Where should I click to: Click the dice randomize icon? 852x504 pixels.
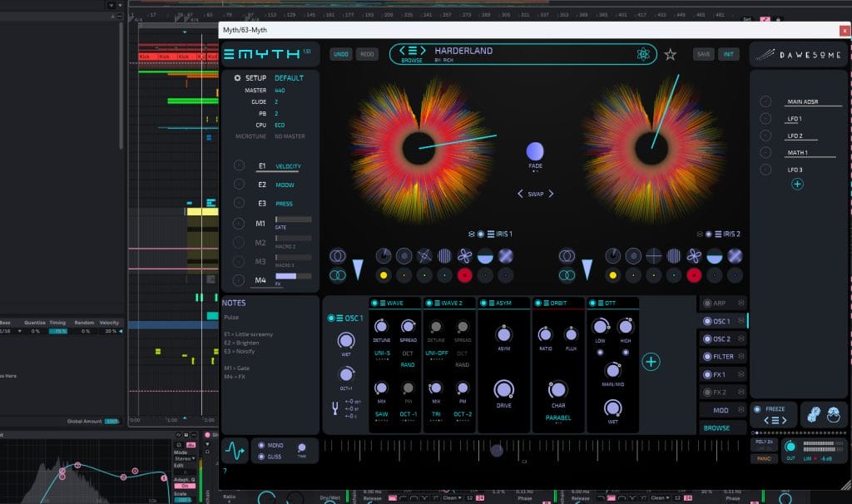pyautogui.click(x=812, y=414)
